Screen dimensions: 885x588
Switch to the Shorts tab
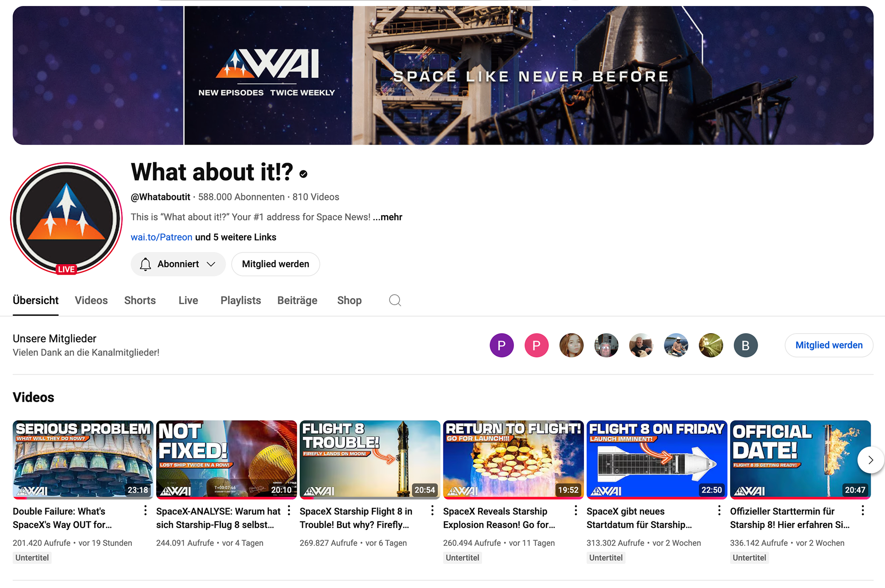point(140,300)
